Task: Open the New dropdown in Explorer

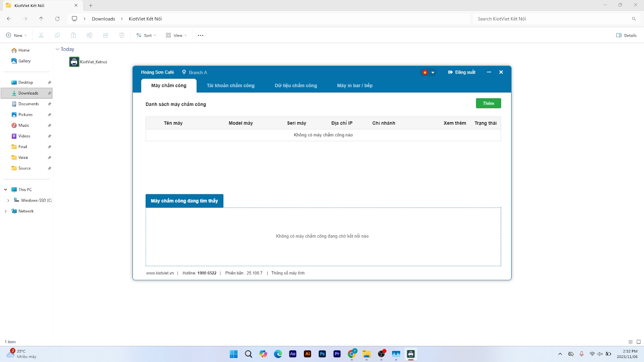Action: coord(17,35)
